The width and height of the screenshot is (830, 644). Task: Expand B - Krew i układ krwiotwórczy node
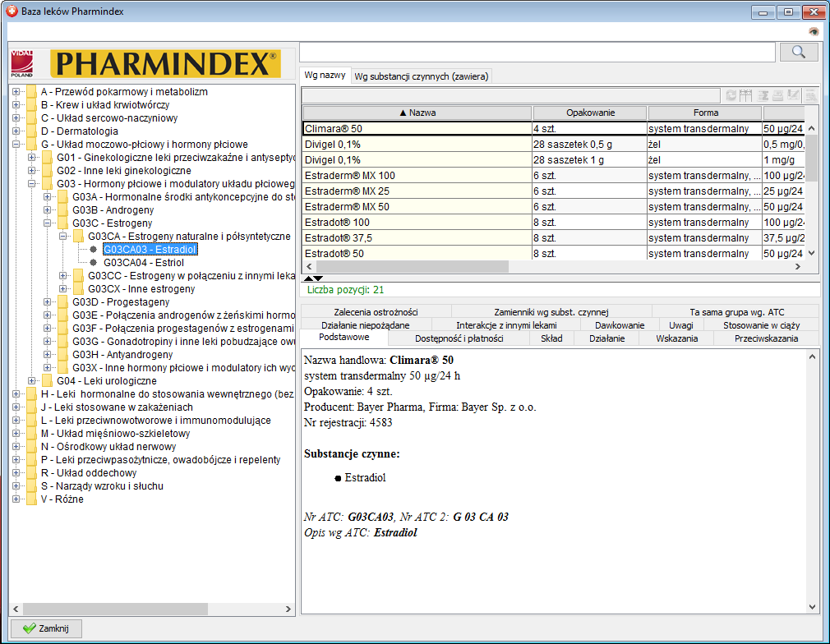(x=16, y=105)
